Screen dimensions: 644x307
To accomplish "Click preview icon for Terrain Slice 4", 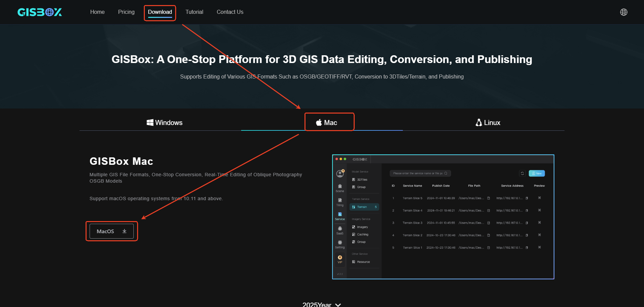I will pyautogui.click(x=539, y=210).
